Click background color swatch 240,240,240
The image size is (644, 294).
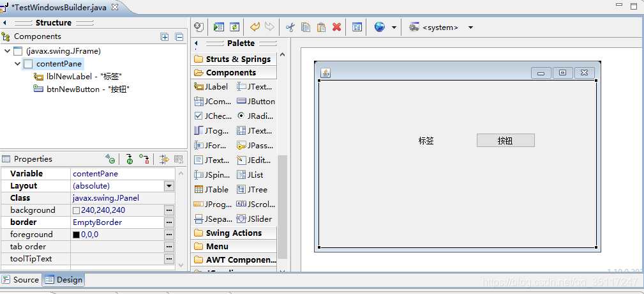coord(76,210)
